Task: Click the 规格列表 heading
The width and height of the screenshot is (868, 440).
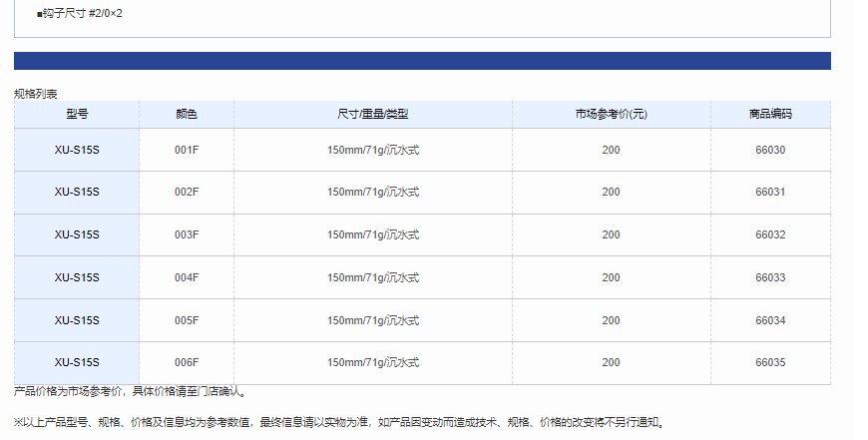Action: [36, 94]
